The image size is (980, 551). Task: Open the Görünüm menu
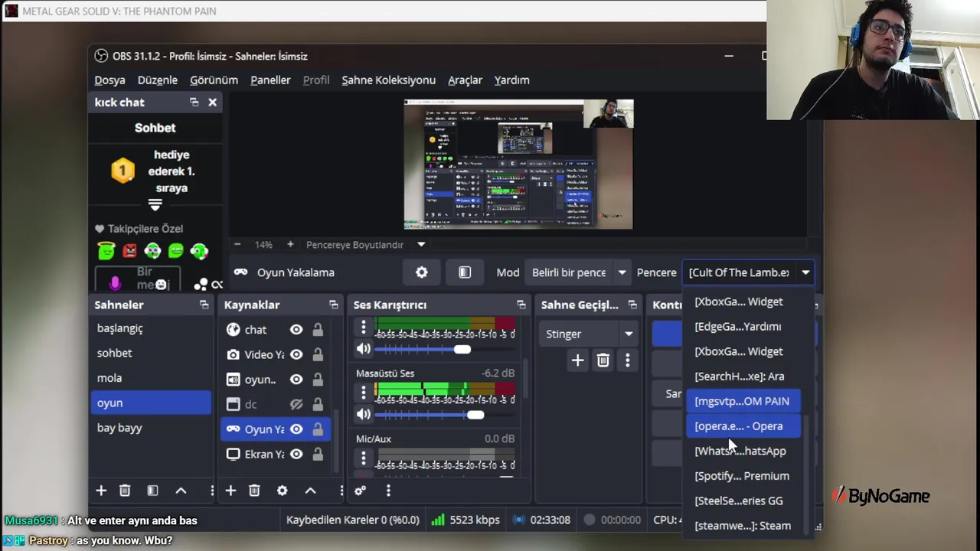pyautogui.click(x=214, y=80)
